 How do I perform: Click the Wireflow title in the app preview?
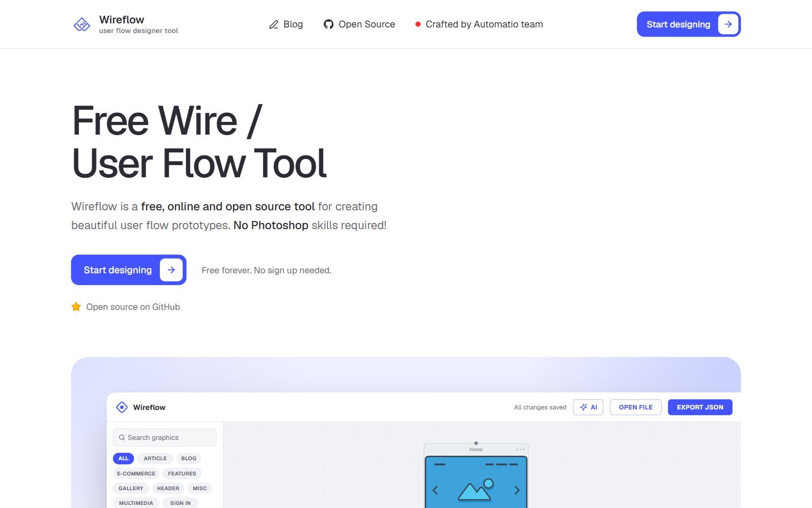click(x=149, y=407)
